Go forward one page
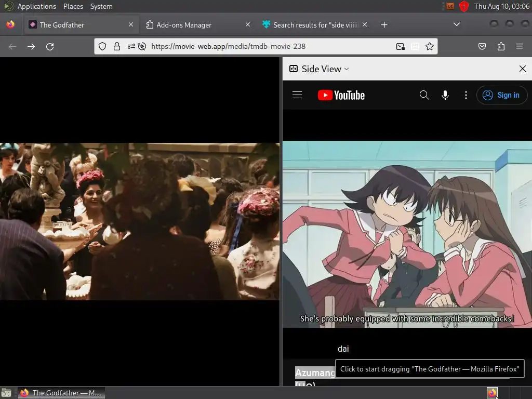The width and height of the screenshot is (532, 399). [x=31, y=46]
